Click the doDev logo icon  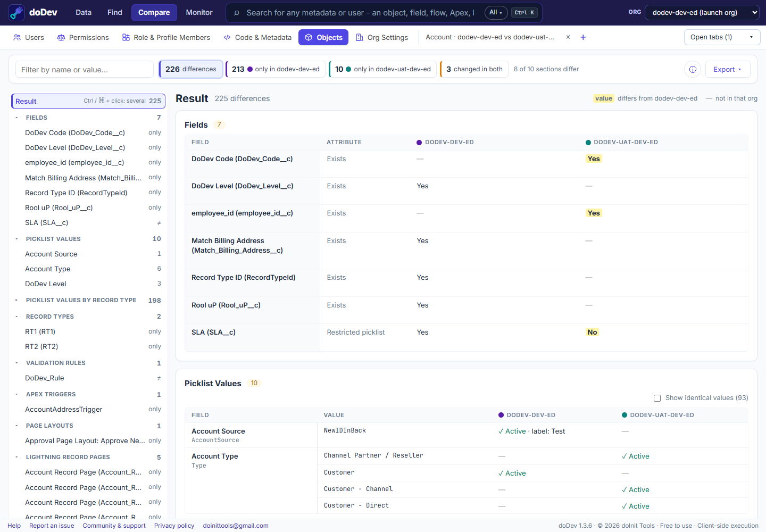click(16, 13)
